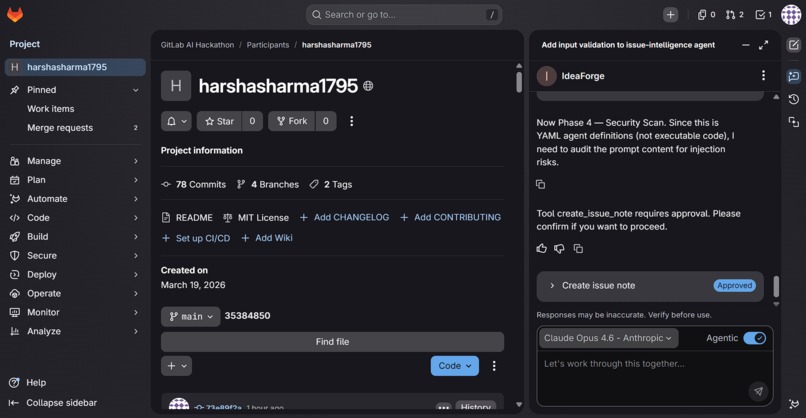Open the 2 Tags link
The image size is (806, 418).
(331, 185)
